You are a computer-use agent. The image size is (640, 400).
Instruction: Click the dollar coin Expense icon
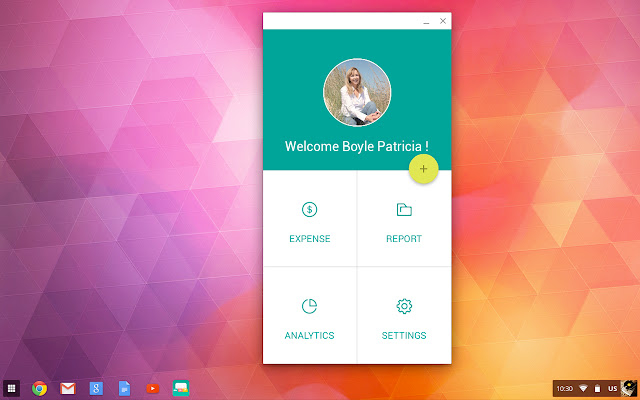pos(310,210)
